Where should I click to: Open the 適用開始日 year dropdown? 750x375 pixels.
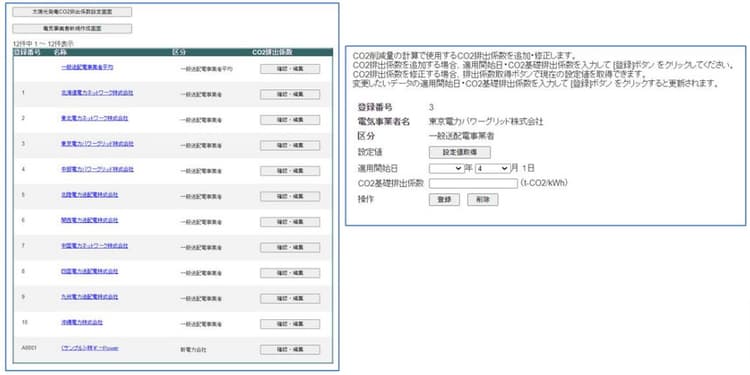tap(446, 168)
